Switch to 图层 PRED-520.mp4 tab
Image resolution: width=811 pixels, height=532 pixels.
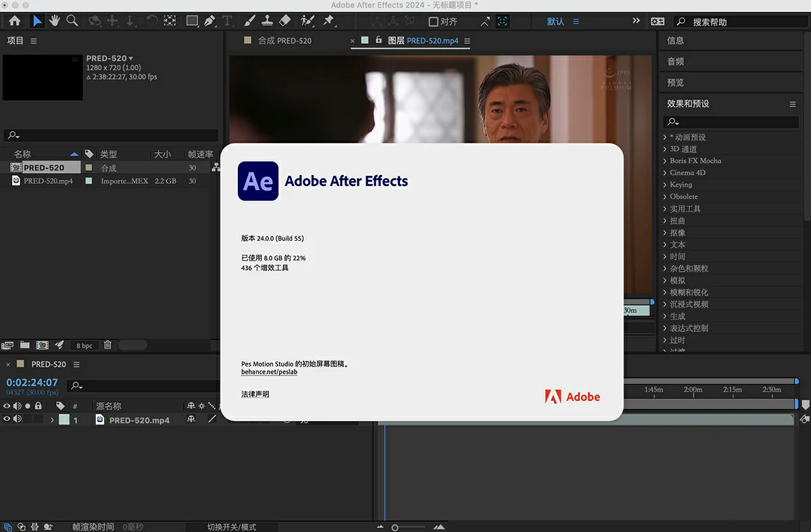[x=423, y=41]
